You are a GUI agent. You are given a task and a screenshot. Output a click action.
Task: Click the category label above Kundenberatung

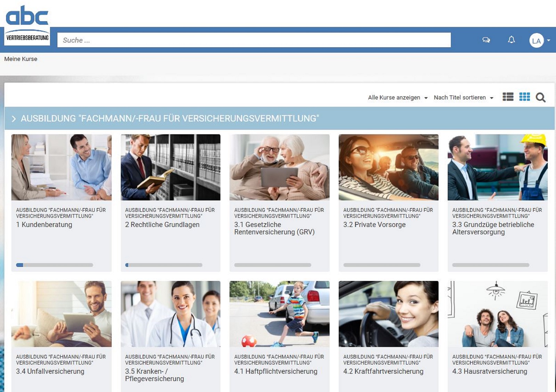coord(61,213)
